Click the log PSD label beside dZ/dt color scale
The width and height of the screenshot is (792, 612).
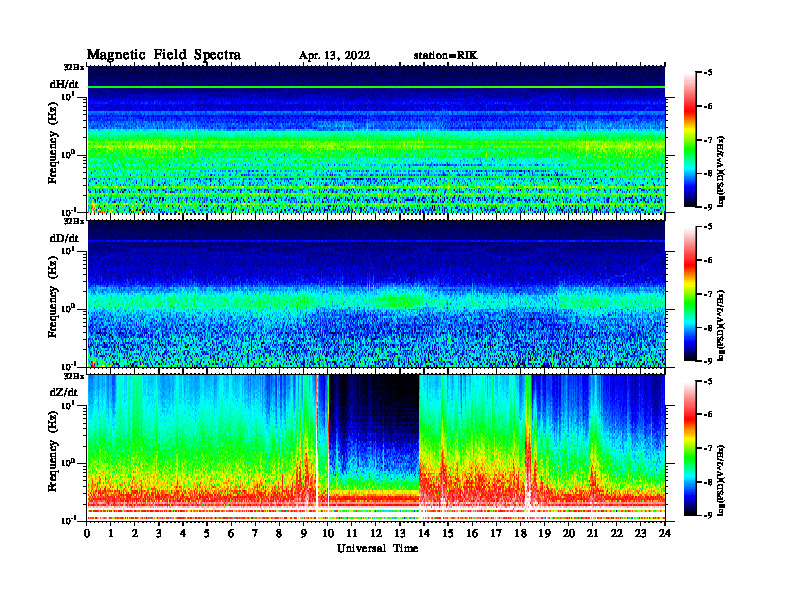tap(721, 480)
